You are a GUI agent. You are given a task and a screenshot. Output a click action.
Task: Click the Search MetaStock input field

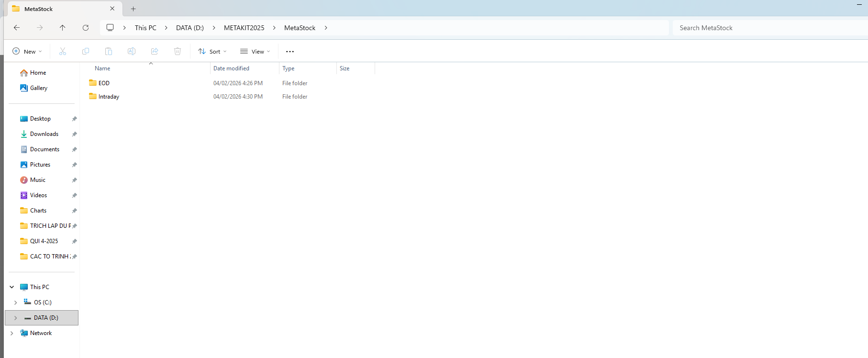(x=766, y=28)
